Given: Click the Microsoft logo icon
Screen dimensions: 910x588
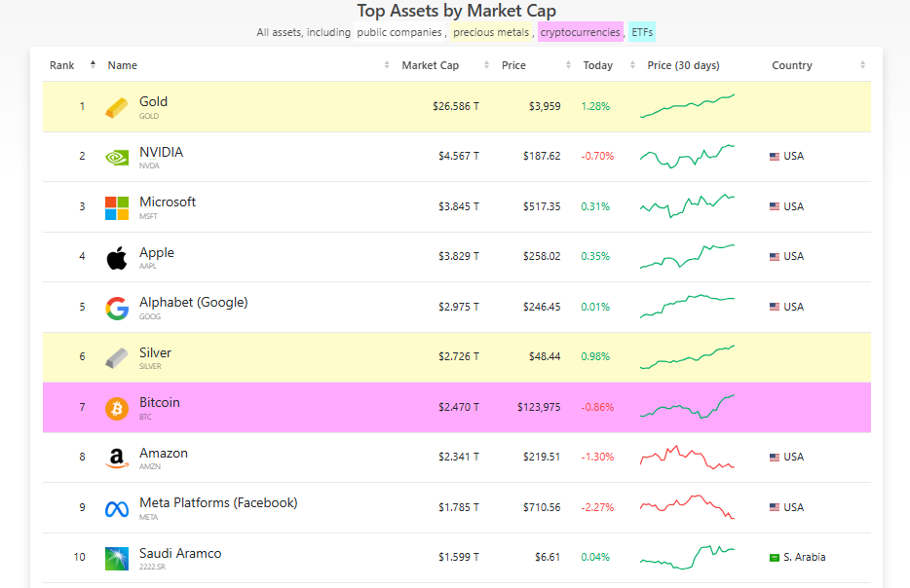Looking at the screenshot, I should (x=117, y=207).
